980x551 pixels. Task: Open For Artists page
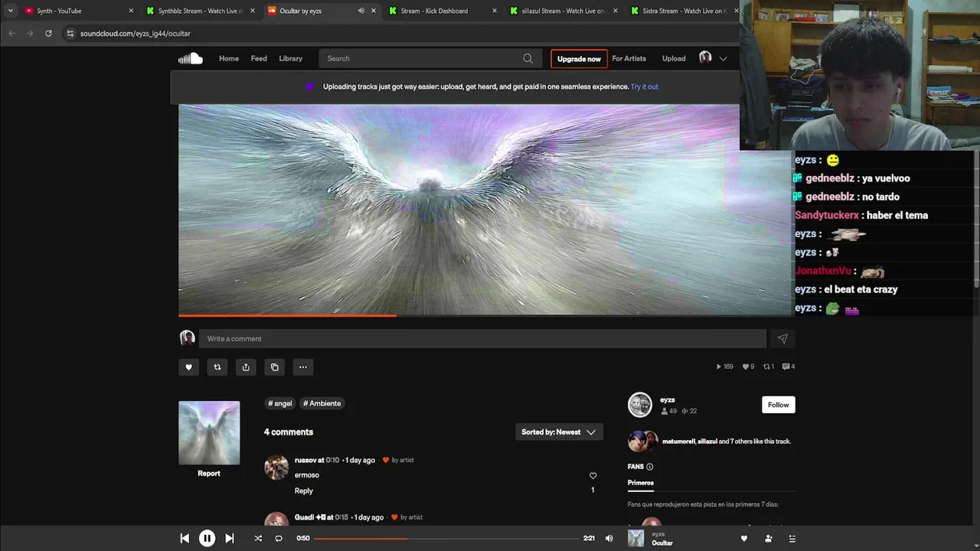[629, 58]
